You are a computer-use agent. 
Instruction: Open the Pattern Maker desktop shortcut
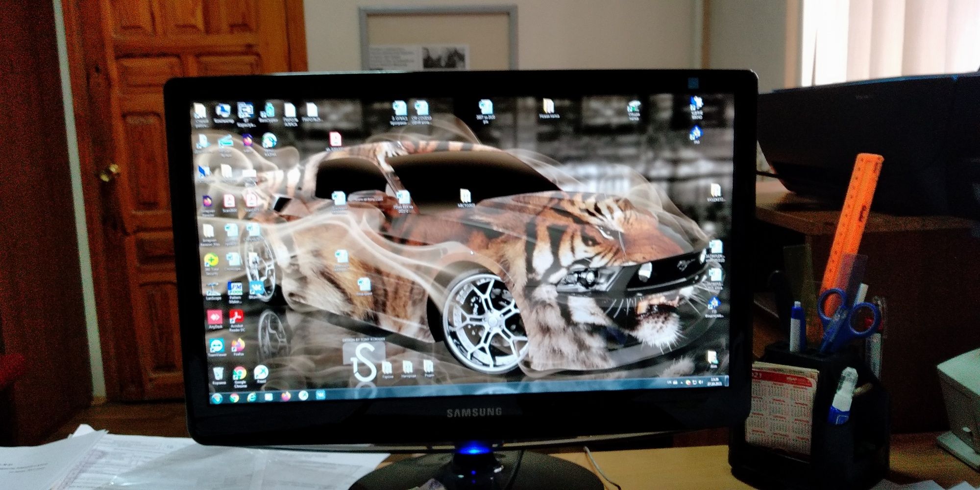(235, 292)
